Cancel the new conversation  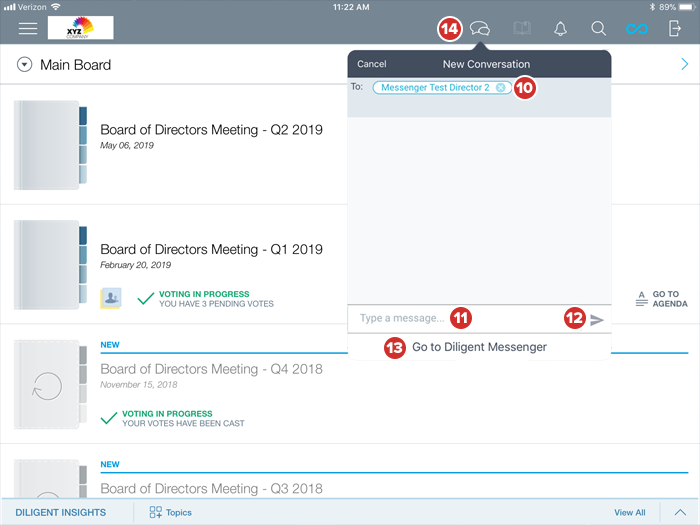[x=372, y=64]
